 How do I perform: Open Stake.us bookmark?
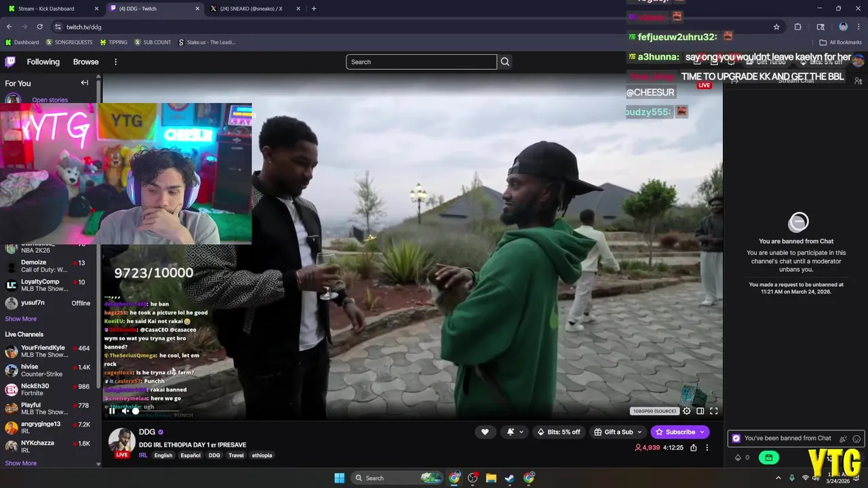208,42
